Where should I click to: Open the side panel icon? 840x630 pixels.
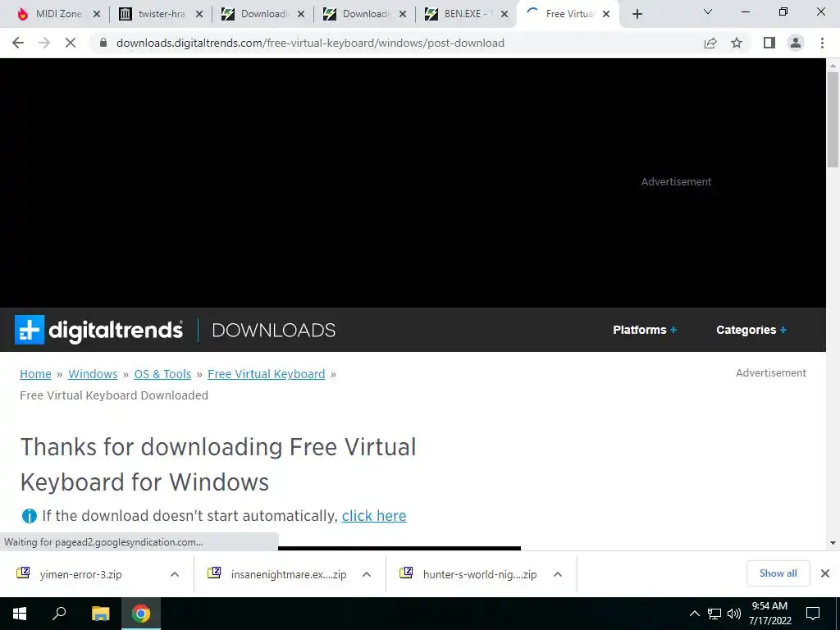coord(769,43)
